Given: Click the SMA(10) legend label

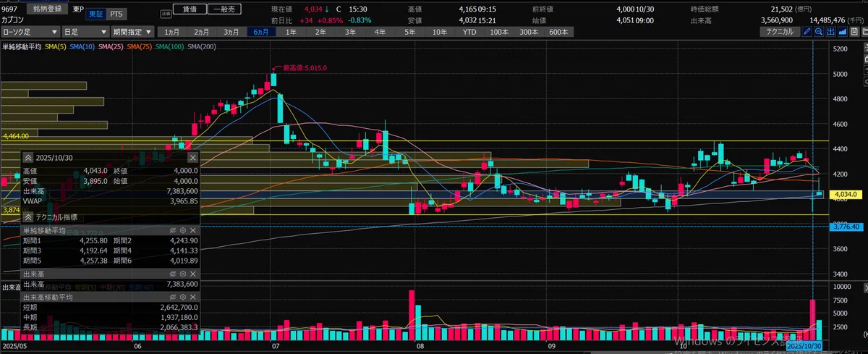Looking at the screenshot, I should 82,47.
